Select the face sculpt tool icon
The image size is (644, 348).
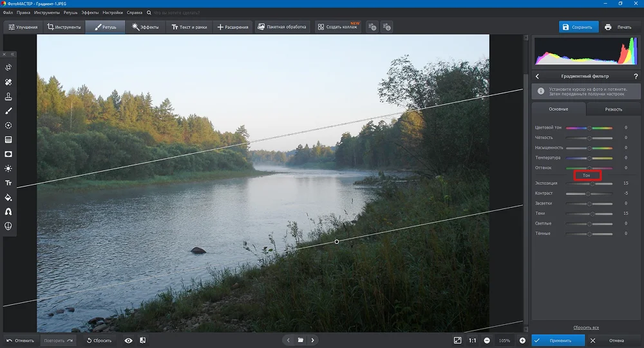[8, 226]
